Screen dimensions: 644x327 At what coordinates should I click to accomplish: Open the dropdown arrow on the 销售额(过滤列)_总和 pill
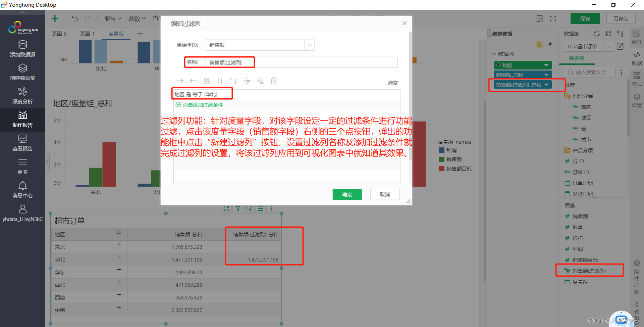546,85
